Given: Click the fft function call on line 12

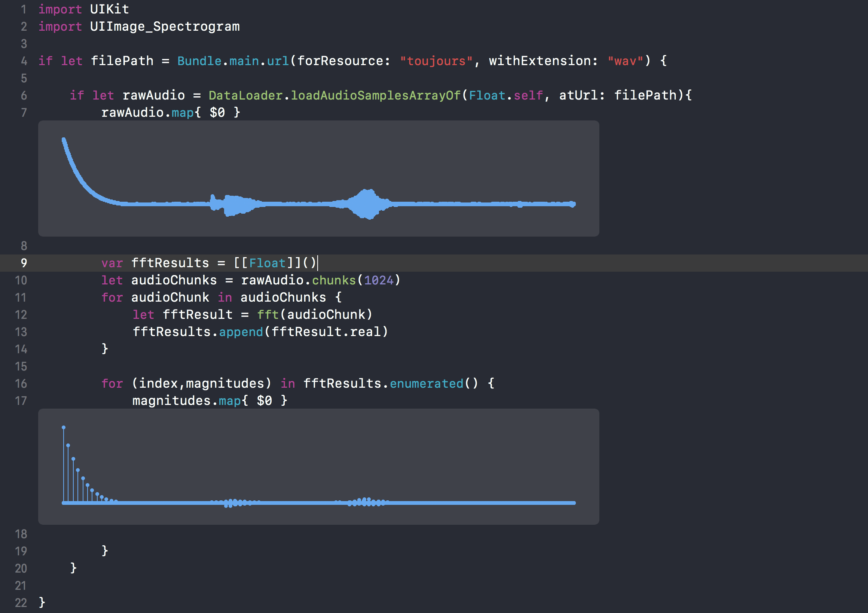Looking at the screenshot, I should [x=268, y=315].
